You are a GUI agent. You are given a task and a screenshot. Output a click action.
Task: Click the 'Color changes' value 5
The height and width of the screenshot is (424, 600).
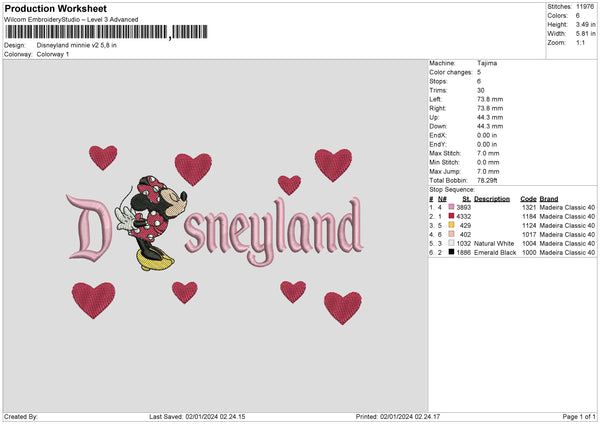pyautogui.click(x=479, y=72)
